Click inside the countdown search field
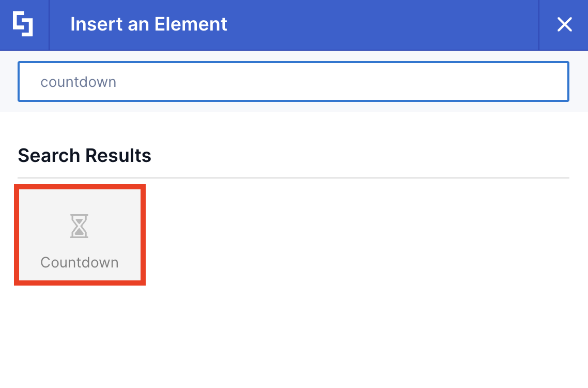Screen dimensions: 588x388 pyautogui.click(x=293, y=81)
